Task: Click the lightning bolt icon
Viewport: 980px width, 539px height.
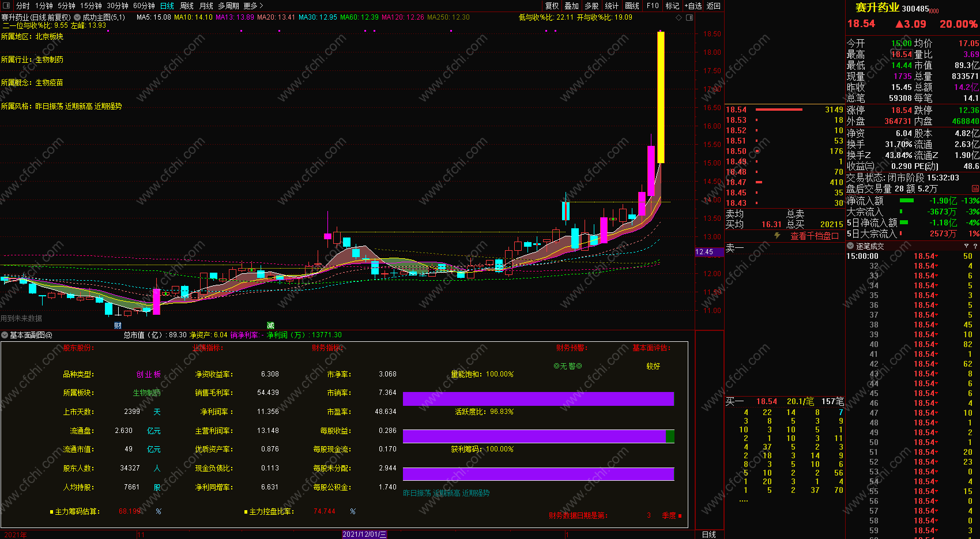Action: point(777,236)
